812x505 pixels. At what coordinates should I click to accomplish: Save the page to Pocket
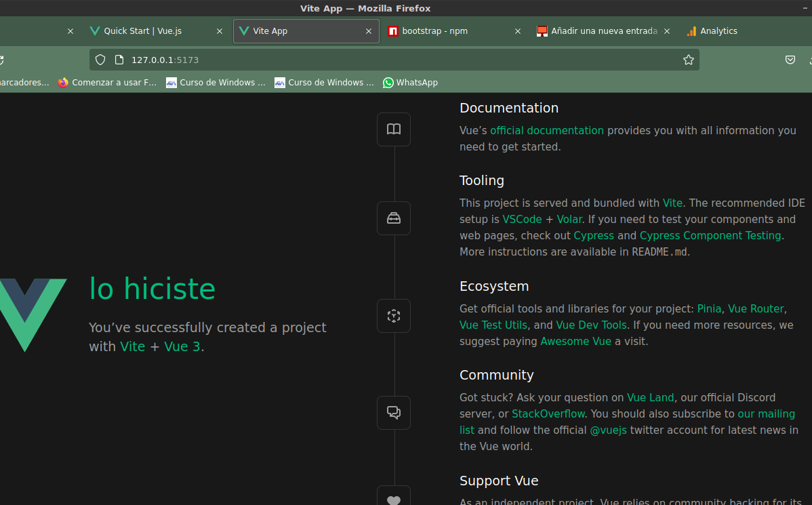point(790,60)
